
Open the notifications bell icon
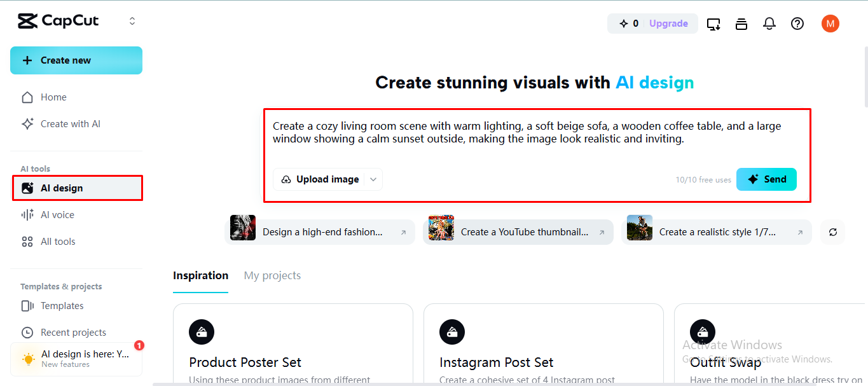(769, 24)
